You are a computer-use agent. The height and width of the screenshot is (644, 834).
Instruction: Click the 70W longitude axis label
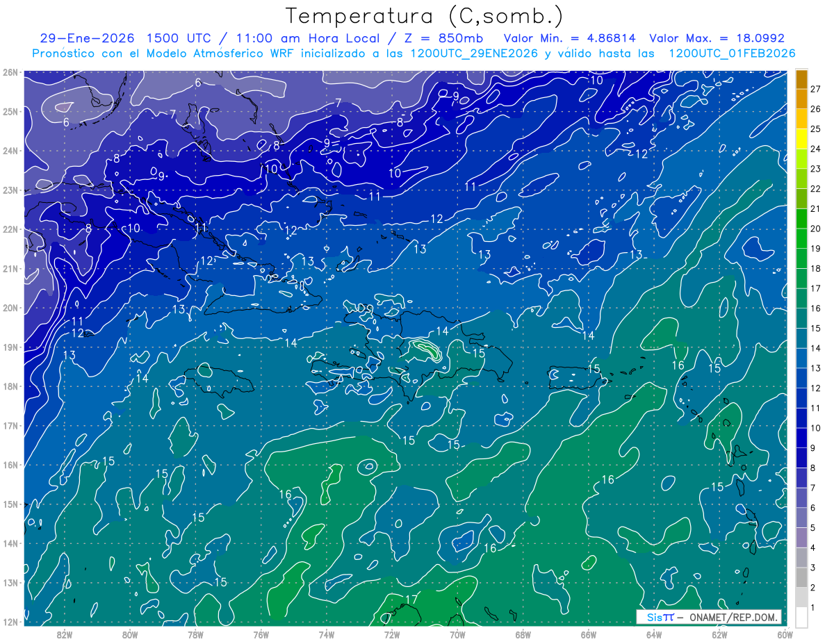(457, 635)
